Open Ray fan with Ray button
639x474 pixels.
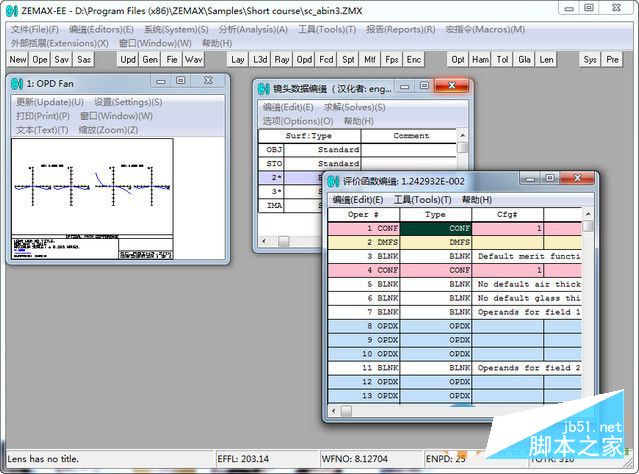click(282, 60)
